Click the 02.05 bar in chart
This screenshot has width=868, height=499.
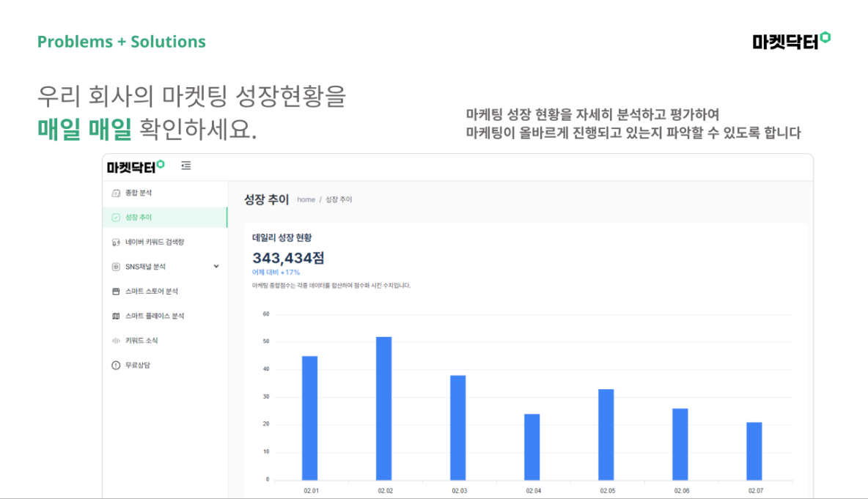(x=606, y=435)
